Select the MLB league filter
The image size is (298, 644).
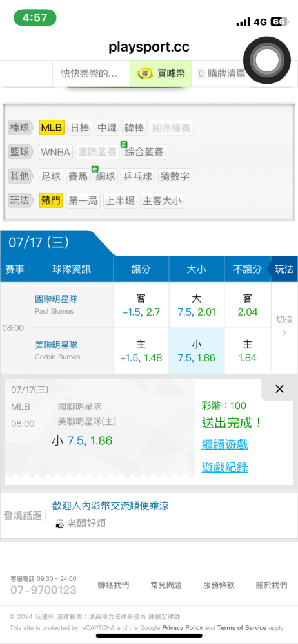pos(52,128)
